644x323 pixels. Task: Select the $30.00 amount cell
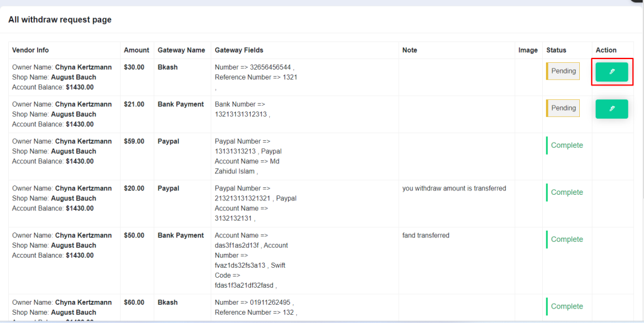134,67
